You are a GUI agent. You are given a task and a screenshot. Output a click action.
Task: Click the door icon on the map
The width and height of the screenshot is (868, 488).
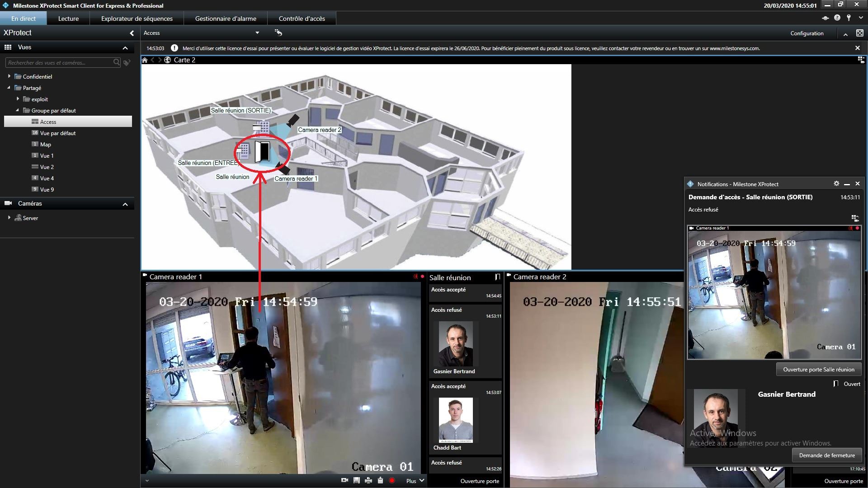262,152
